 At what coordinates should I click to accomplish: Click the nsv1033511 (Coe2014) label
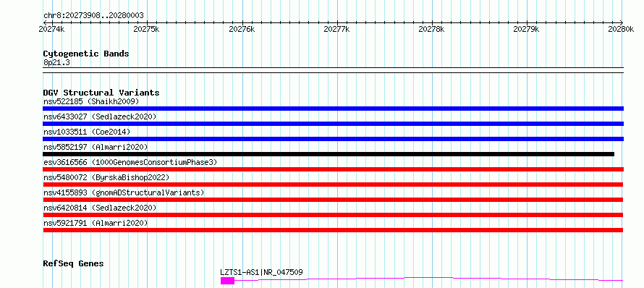click(x=87, y=132)
